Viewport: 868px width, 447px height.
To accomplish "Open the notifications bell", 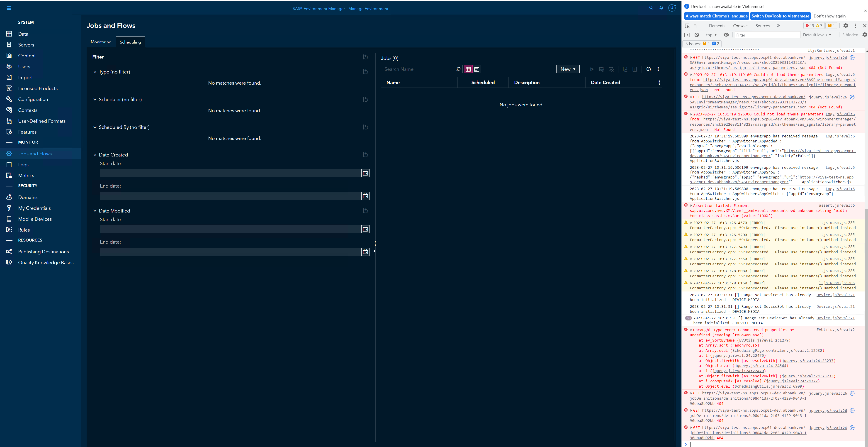I will point(661,8).
